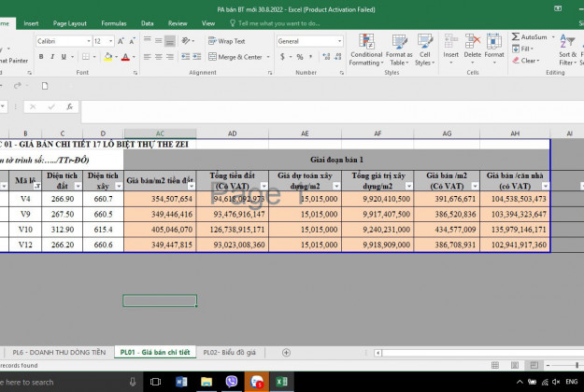Click the Borders icon

pyautogui.click(x=86, y=57)
